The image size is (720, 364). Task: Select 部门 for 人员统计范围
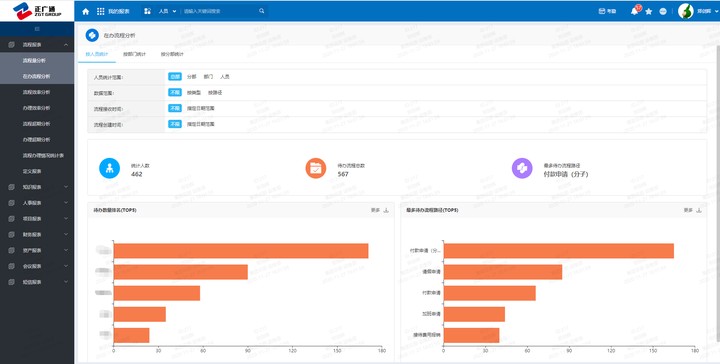(208, 77)
